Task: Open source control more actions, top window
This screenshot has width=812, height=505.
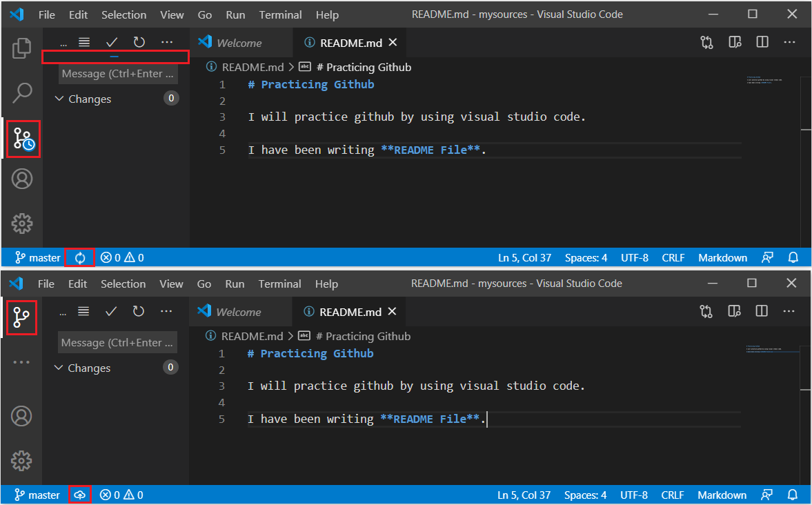Action: [x=167, y=42]
